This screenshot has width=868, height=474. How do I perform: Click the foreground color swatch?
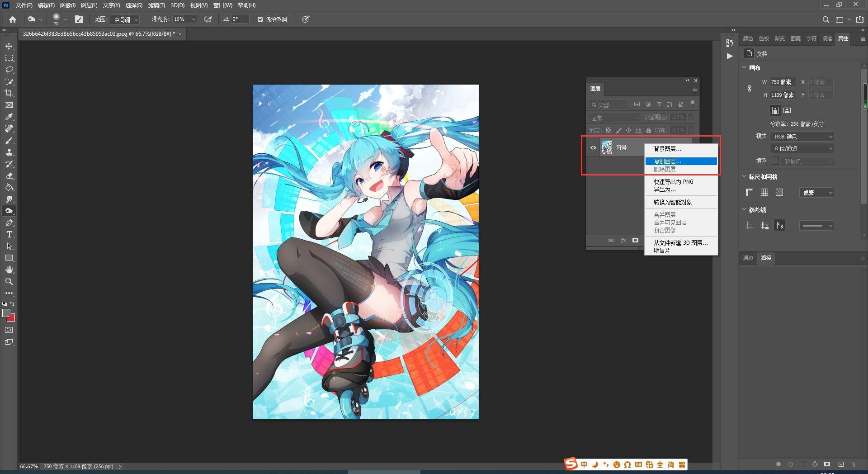click(6, 313)
